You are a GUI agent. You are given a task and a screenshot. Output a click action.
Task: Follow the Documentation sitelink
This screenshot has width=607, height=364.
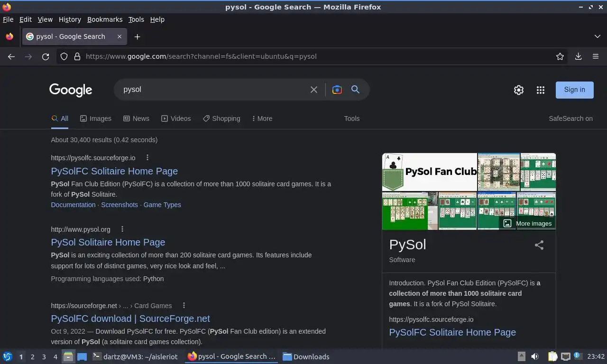pyautogui.click(x=73, y=205)
